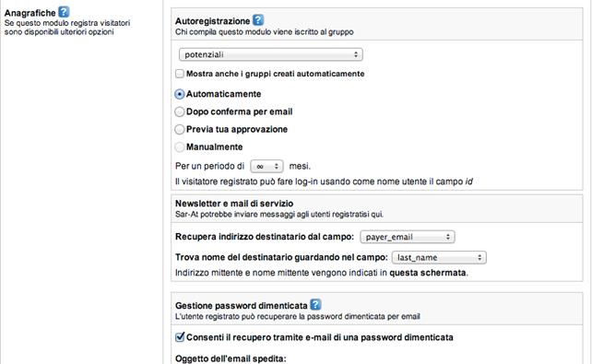Click the Previa tua approvazione label text

pyautogui.click(x=237, y=129)
